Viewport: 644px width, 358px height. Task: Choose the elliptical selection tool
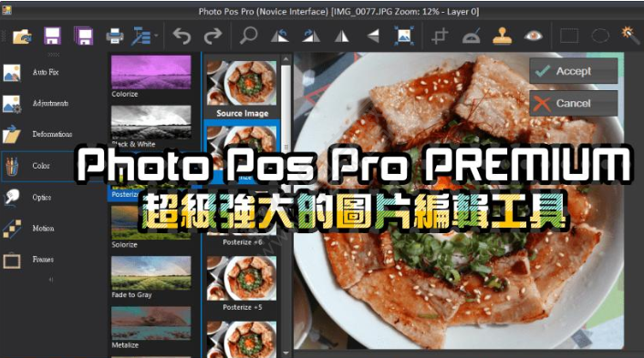pos(600,36)
